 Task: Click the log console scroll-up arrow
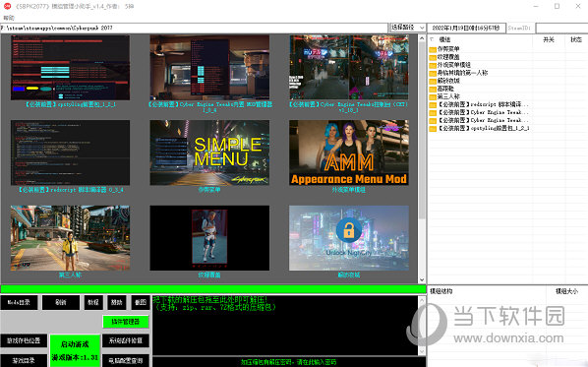tap(422, 300)
